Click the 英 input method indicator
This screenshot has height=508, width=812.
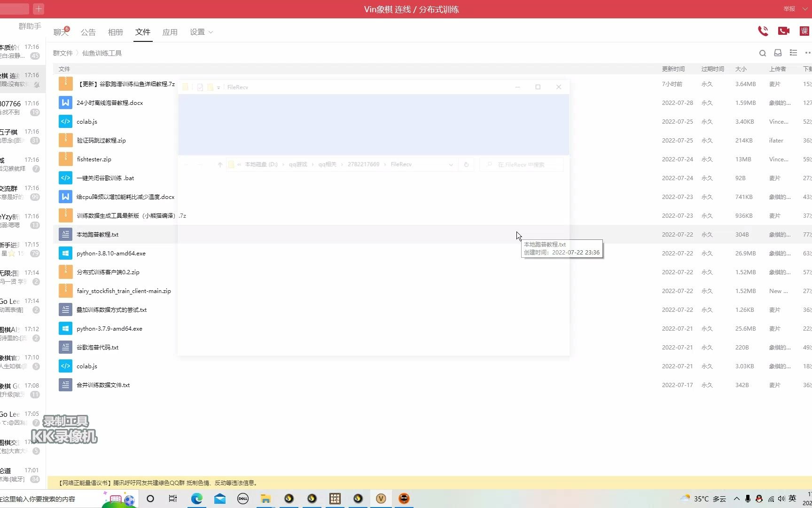(792, 499)
